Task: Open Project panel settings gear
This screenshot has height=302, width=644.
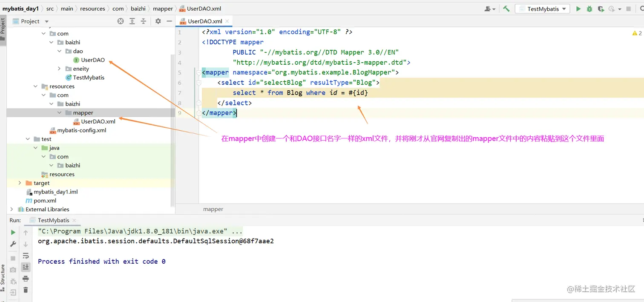Action: pos(158,21)
